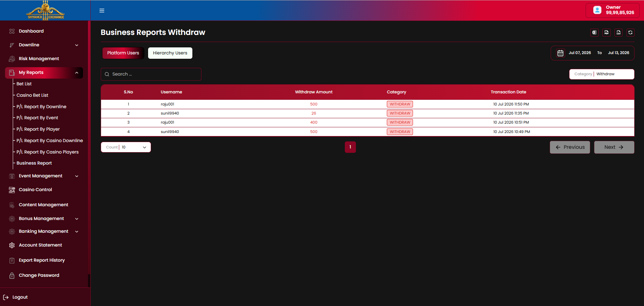The width and height of the screenshot is (644, 306).
Task: Click the Next page button
Action: click(614, 147)
